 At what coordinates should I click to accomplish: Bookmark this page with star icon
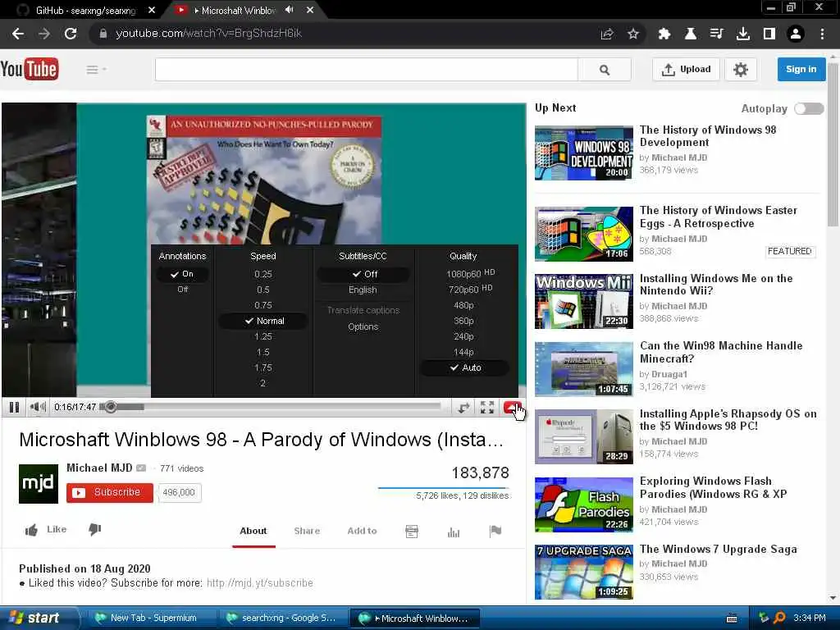pos(633,34)
